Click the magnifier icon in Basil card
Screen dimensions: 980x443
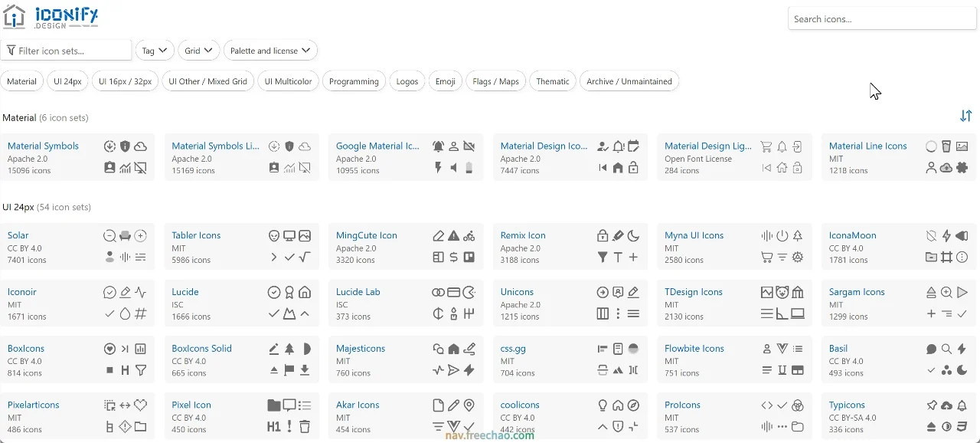946,349
